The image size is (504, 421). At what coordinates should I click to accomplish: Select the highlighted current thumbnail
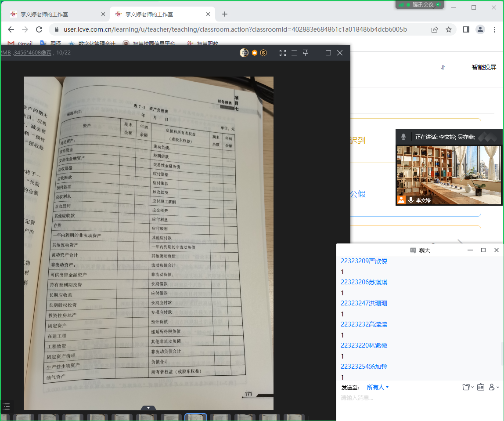click(196, 417)
